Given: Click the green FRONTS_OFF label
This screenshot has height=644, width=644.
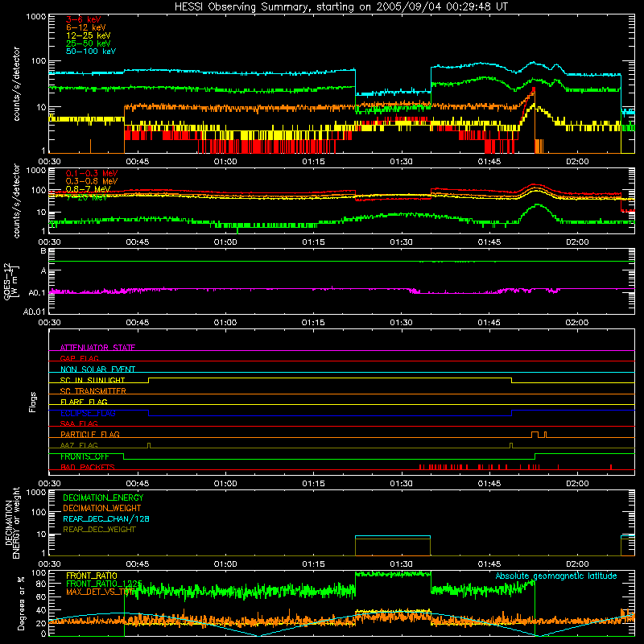Looking at the screenshot, I should point(85,456).
